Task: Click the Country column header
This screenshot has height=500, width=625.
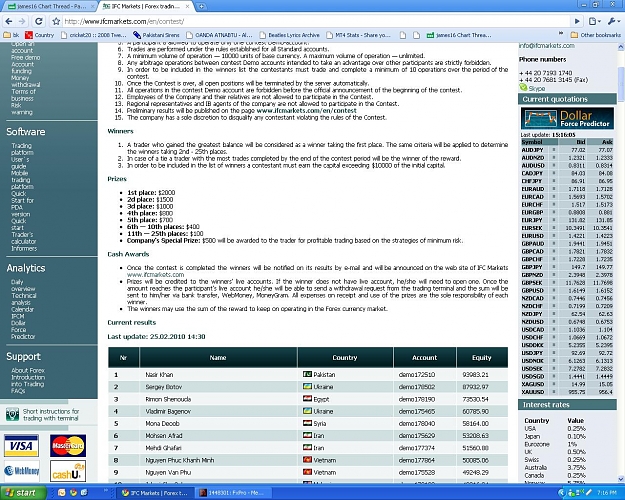Action: click(345, 358)
